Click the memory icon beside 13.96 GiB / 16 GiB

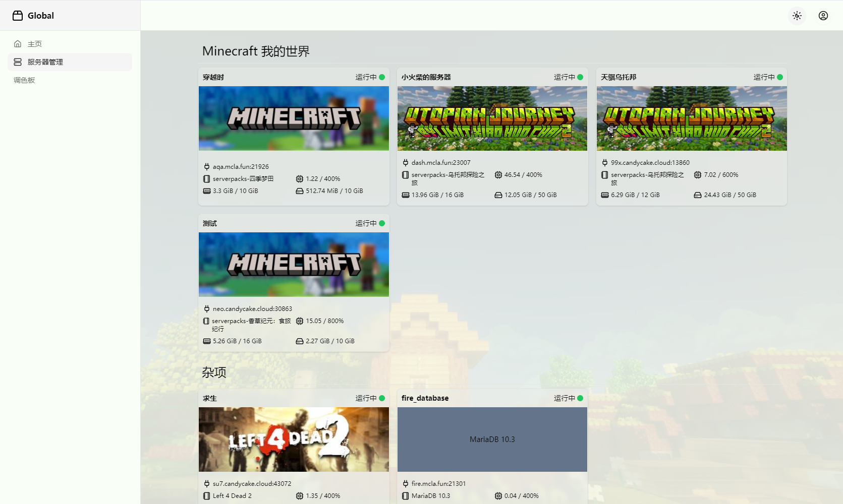(405, 195)
